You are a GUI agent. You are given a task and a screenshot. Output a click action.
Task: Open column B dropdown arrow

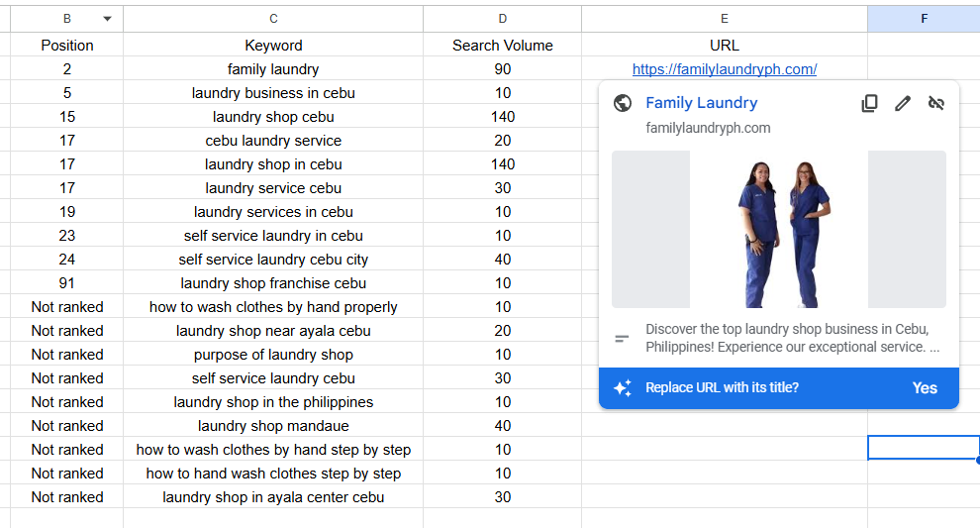(x=108, y=19)
